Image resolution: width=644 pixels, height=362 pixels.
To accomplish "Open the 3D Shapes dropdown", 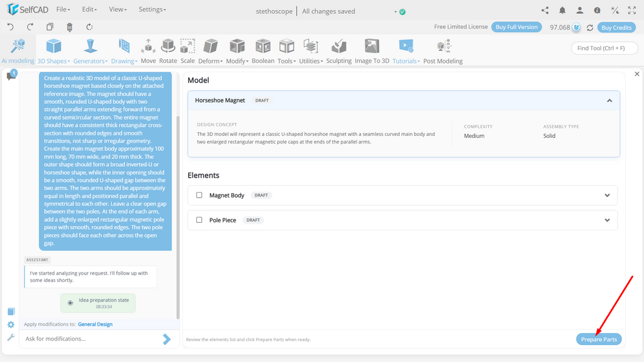I will point(53,52).
